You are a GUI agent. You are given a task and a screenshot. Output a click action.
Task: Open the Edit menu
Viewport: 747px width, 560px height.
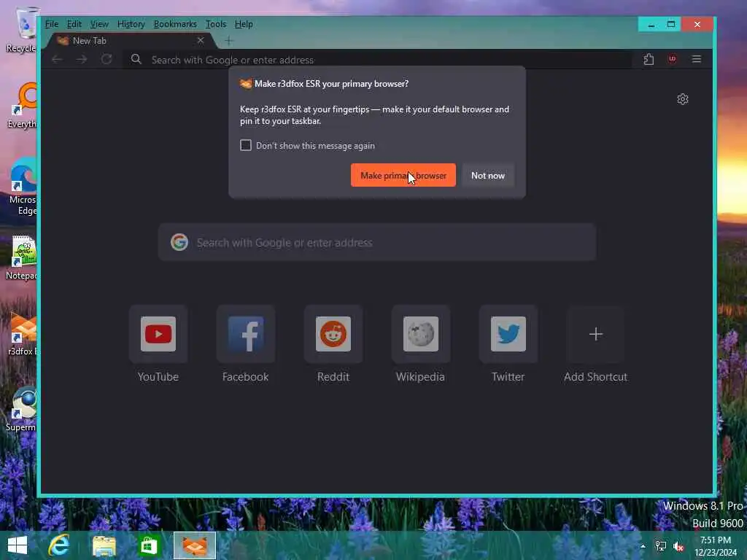[x=74, y=24]
